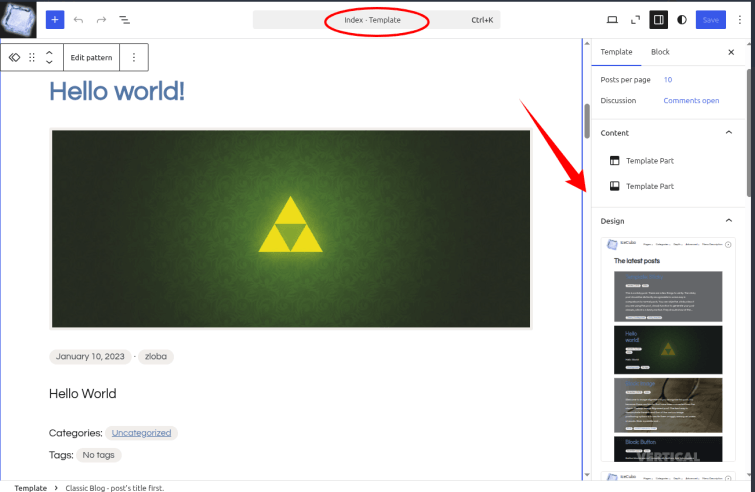Undo the last change
The image size is (755, 492).
[x=78, y=20]
